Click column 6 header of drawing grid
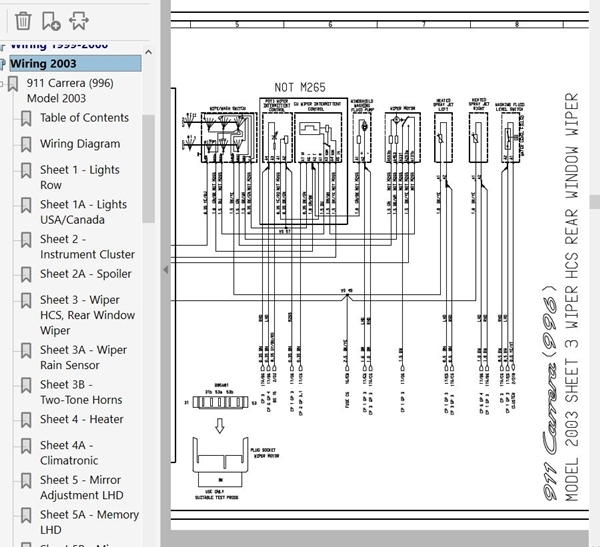The width and height of the screenshot is (600, 547). point(330,24)
